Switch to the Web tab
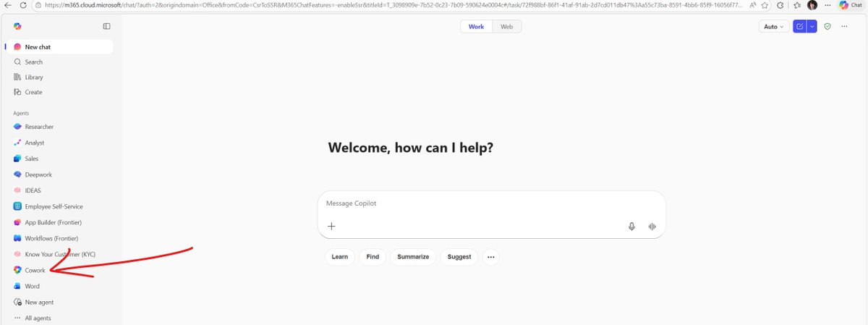The height and width of the screenshot is (325, 868). [506, 26]
